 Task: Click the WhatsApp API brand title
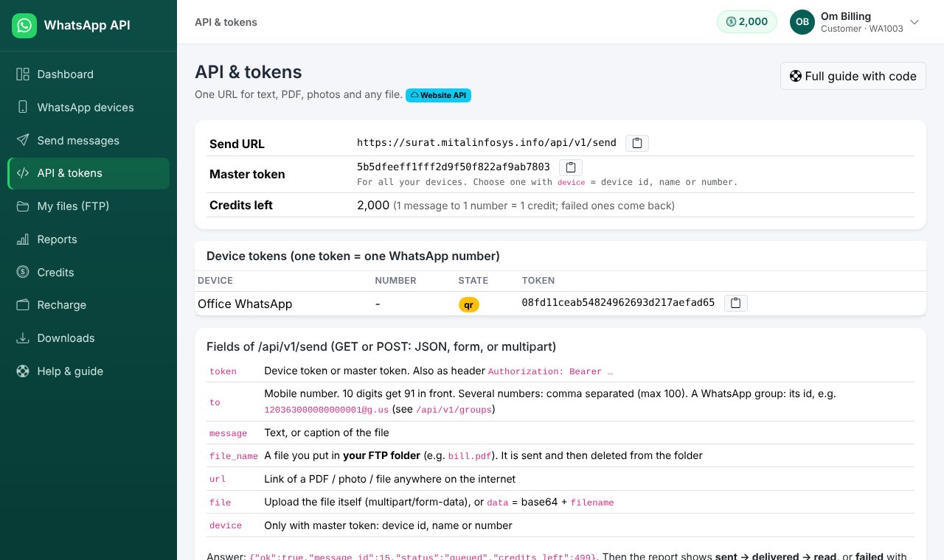(87, 25)
